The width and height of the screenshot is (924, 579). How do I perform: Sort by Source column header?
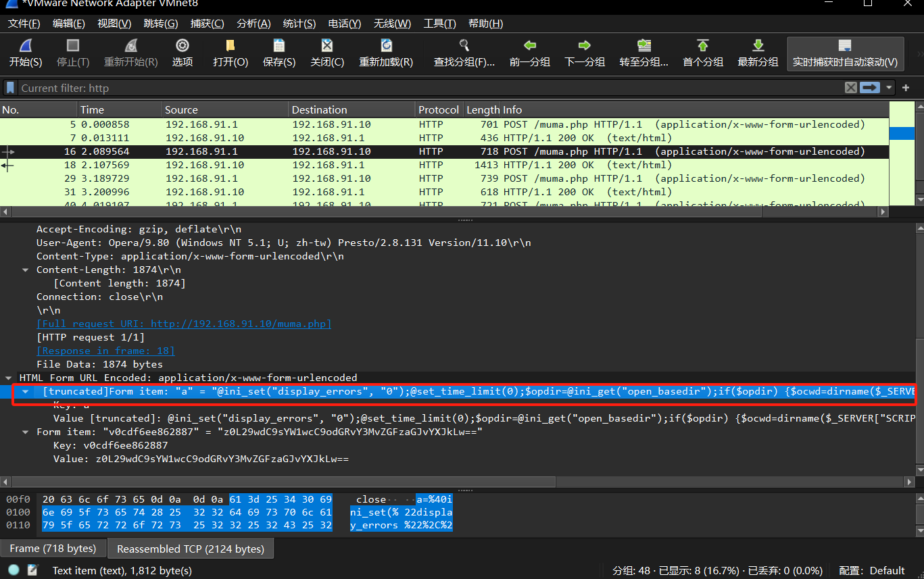[225, 109]
